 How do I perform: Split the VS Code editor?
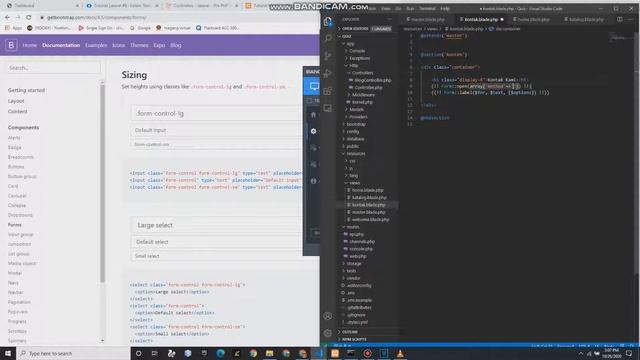pos(620,19)
